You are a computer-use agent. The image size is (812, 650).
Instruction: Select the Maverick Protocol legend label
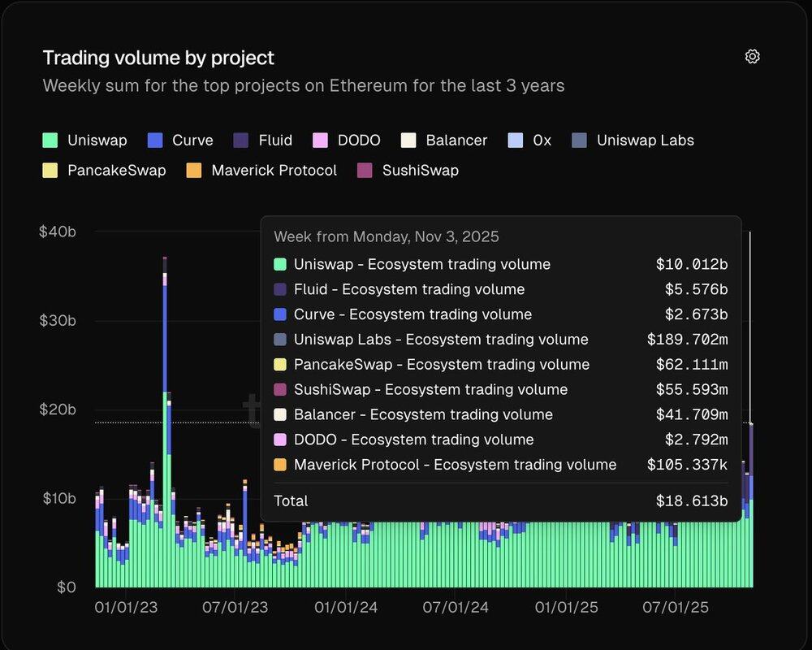coord(274,171)
